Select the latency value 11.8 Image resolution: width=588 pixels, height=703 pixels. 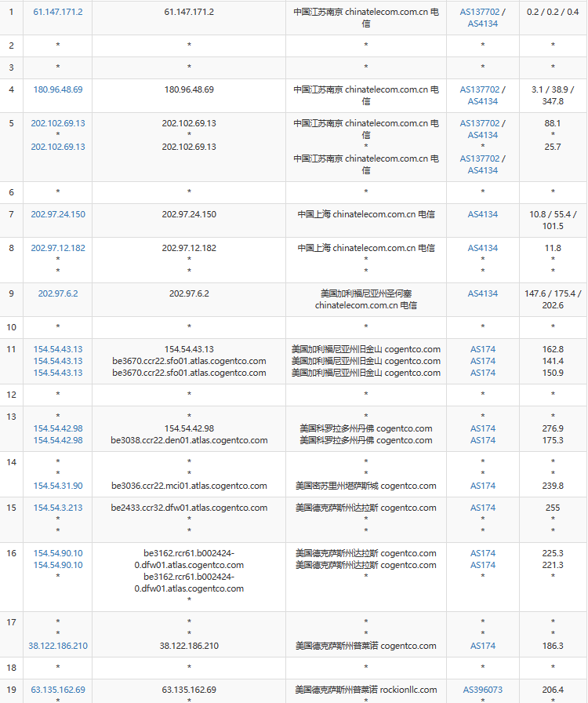coord(553,248)
